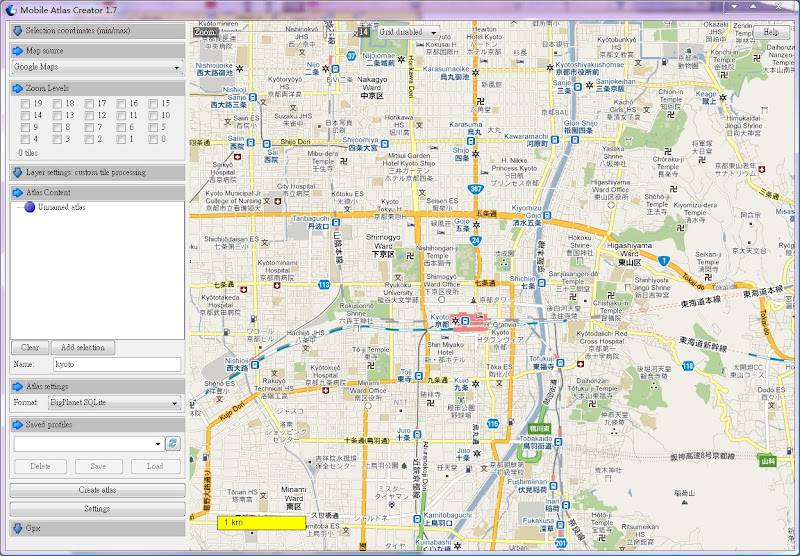Viewport: 800px width, 556px height.
Task: Focus the Name field containing kyoto
Action: pos(117,364)
